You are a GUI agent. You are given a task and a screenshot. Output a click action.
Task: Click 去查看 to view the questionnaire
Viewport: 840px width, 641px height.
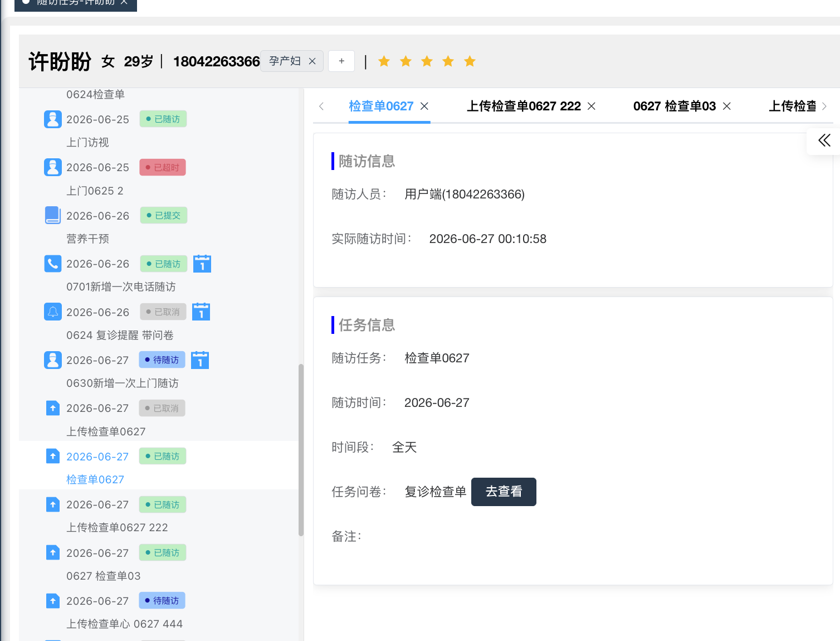point(504,492)
